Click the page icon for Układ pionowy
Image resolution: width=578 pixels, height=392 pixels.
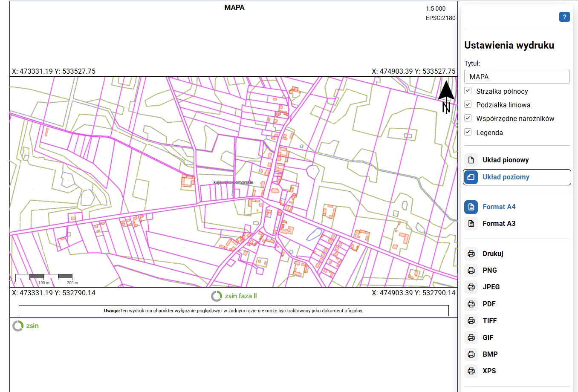[x=471, y=160]
